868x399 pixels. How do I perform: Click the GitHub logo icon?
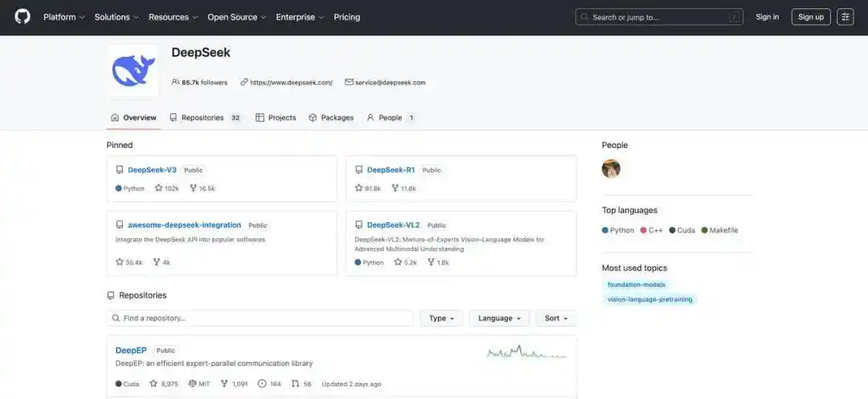pos(23,17)
